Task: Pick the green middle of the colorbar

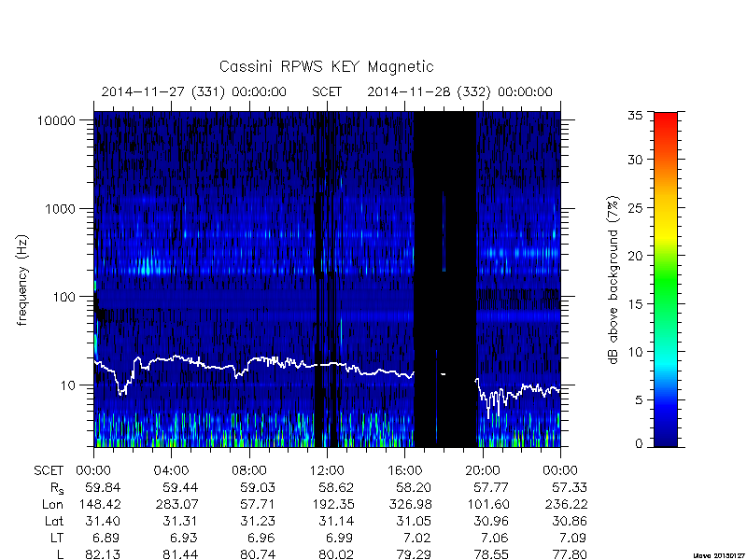Action: click(666, 281)
